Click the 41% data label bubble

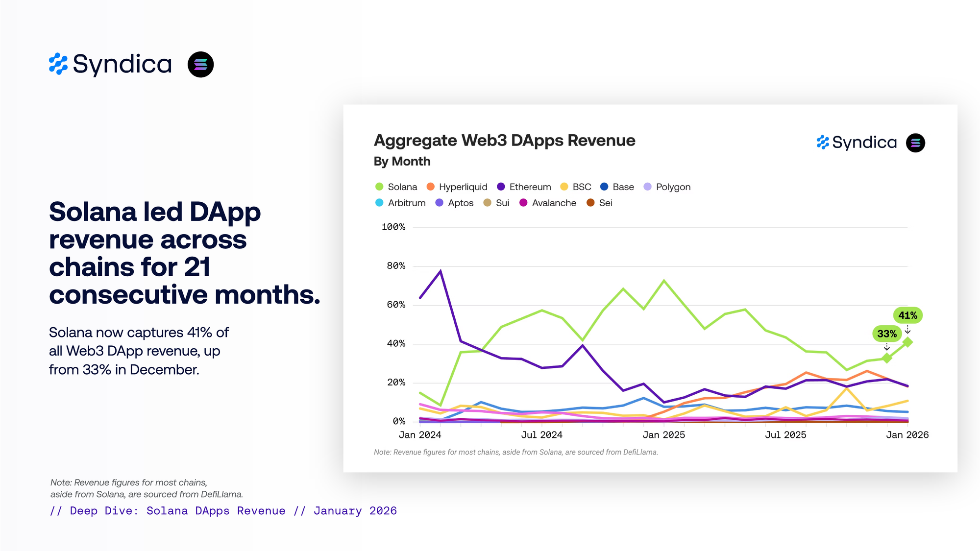[x=907, y=315]
